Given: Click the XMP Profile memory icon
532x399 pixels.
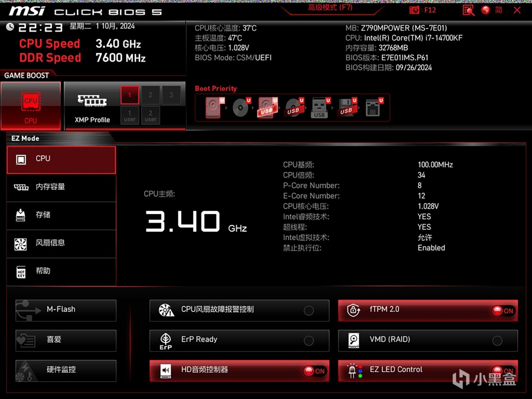Looking at the screenshot, I should 92,101.
